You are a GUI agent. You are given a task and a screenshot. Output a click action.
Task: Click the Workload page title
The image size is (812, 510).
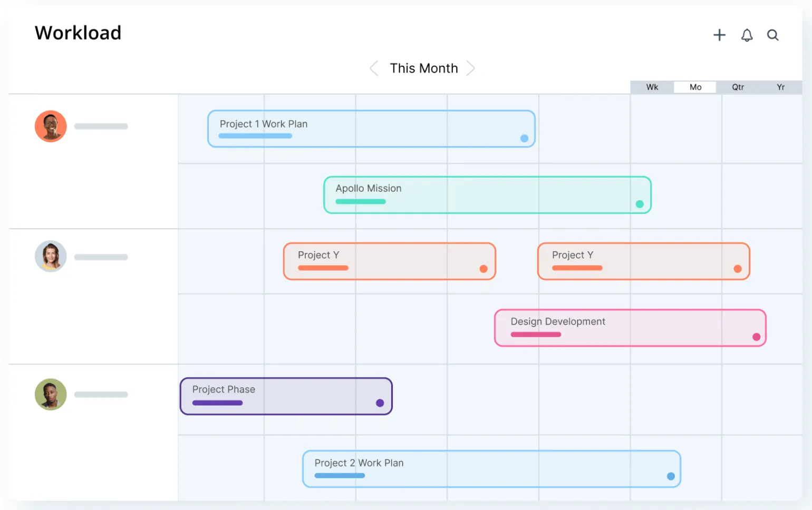point(78,33)
